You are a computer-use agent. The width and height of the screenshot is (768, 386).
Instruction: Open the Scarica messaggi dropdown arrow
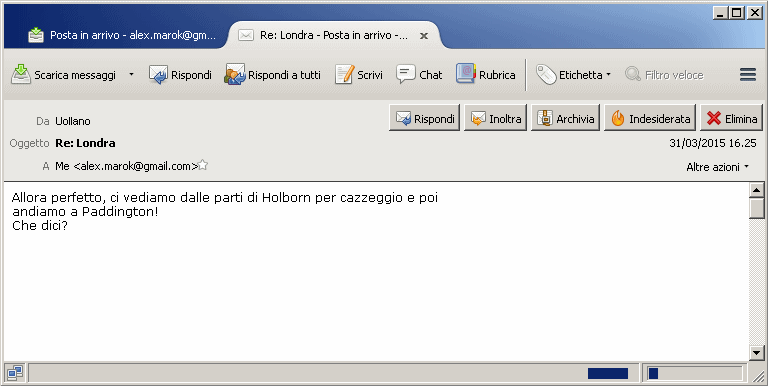[131, 75]
